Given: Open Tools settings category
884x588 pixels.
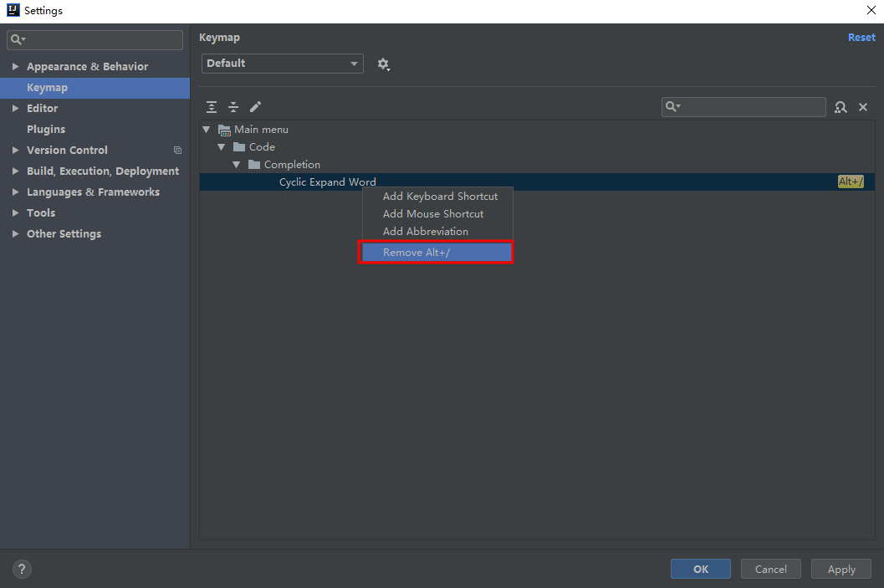Looking at the screenshot, I should (x=41, y=212).
